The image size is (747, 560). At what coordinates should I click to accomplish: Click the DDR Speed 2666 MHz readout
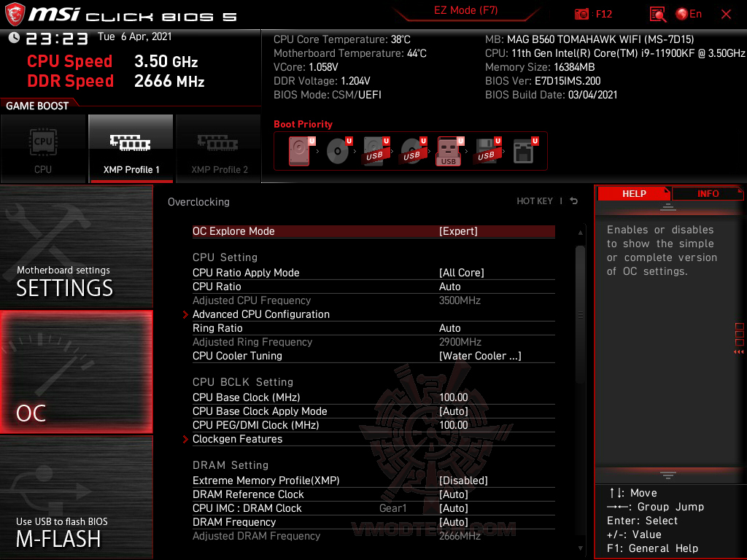(x=116, y=81)
